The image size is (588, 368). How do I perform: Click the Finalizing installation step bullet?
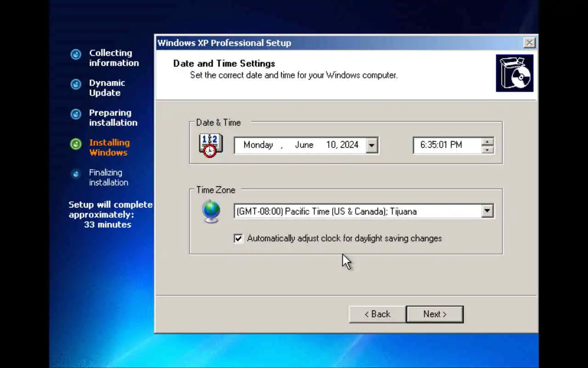(x=76, y=174)
